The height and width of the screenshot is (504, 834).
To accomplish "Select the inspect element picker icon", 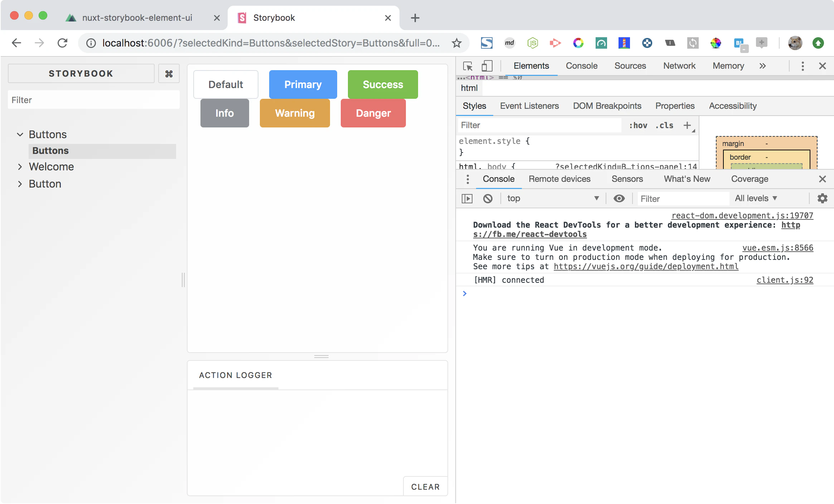I will [x=468, y=66].
